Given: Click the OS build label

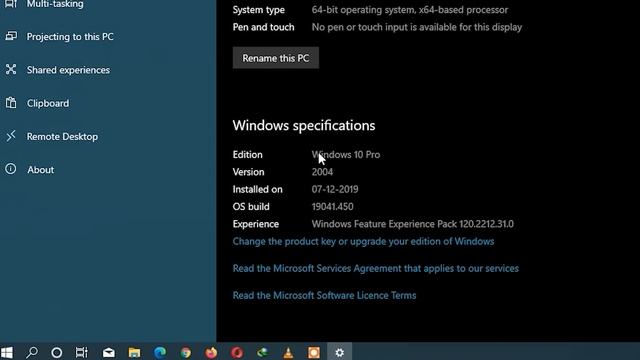Looking at the screenshot, I should coord(251,207).
